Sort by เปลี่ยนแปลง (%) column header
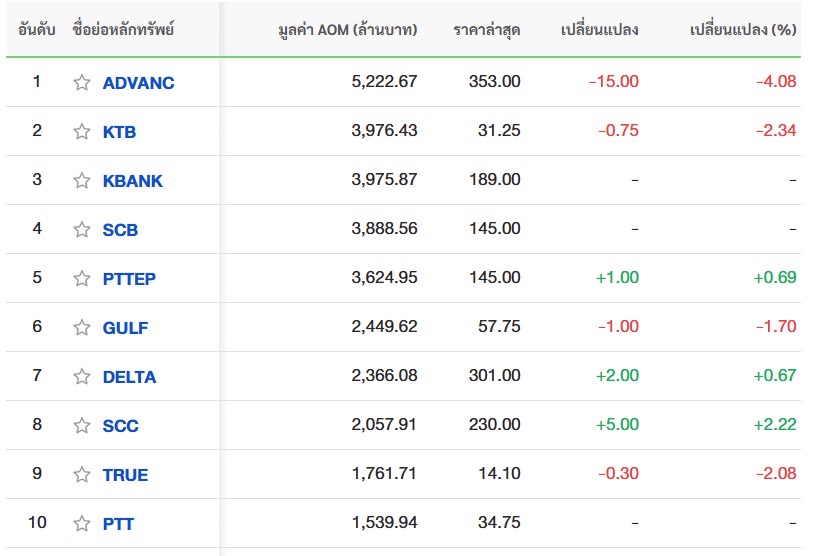825x556 pixels. pyautogui.click(x=742, y=29)
